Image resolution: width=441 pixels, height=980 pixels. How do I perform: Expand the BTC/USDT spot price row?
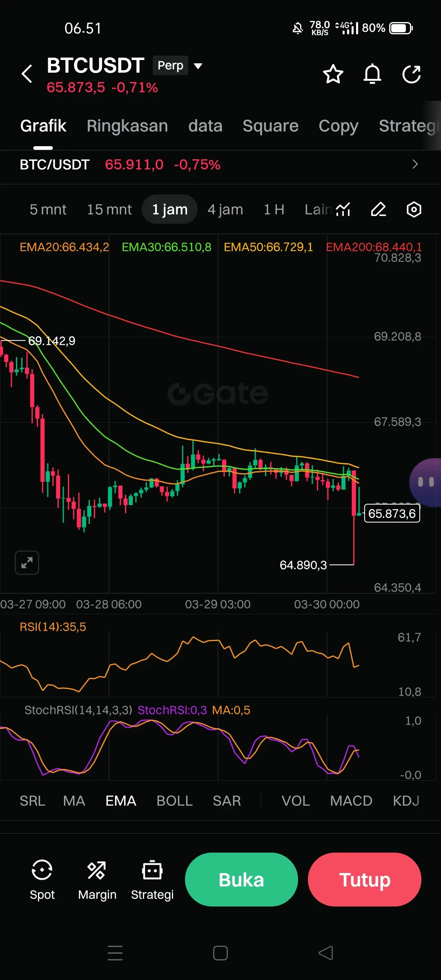[x=220, y=165]
